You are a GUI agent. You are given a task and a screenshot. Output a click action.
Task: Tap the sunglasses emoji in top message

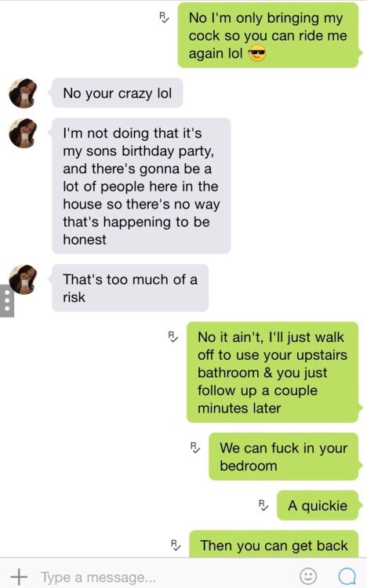(x=257, y=53)
